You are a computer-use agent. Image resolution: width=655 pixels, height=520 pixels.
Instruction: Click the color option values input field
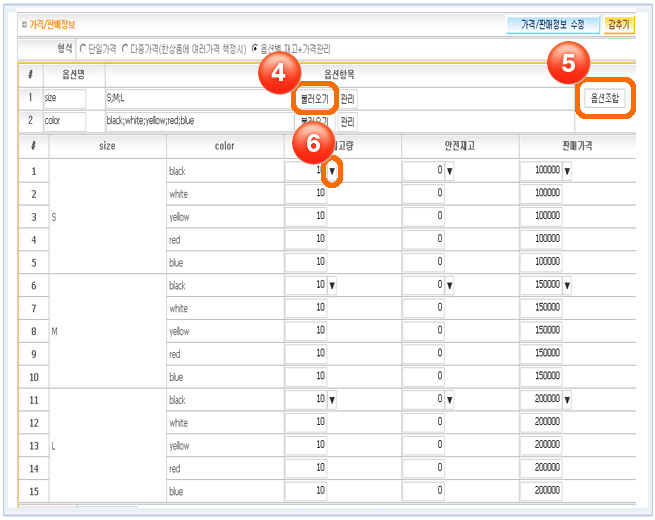pyautogui.click(x=198, y=122)
